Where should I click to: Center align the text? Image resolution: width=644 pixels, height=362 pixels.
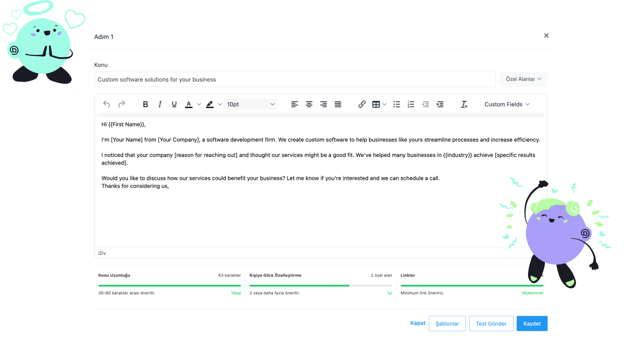point(309,104)
